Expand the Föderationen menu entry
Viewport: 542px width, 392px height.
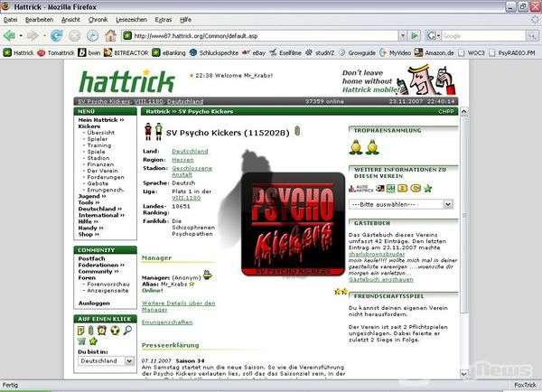tap(101, 265)
